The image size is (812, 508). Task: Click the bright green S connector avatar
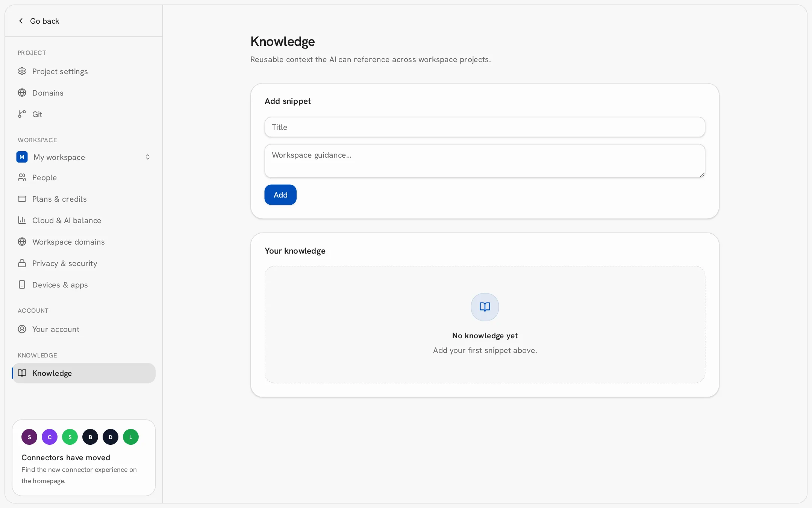coord(70,437)
